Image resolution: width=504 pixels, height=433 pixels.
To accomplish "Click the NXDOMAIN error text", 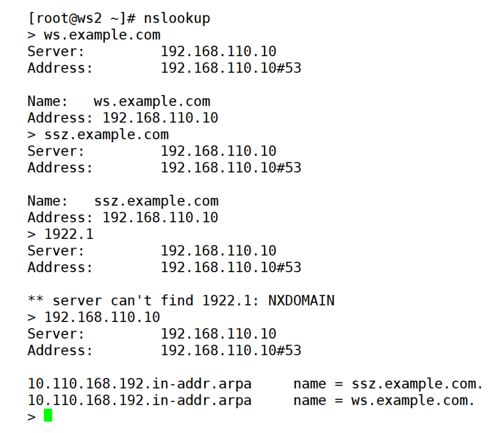I will tap(301, 301).
